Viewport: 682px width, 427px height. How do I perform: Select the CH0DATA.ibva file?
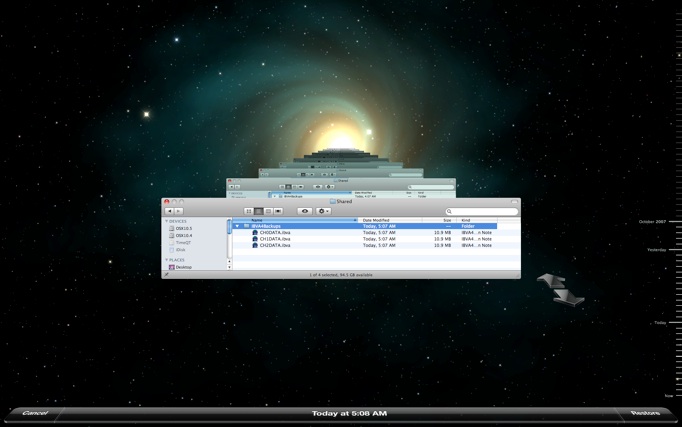(275, 233)
